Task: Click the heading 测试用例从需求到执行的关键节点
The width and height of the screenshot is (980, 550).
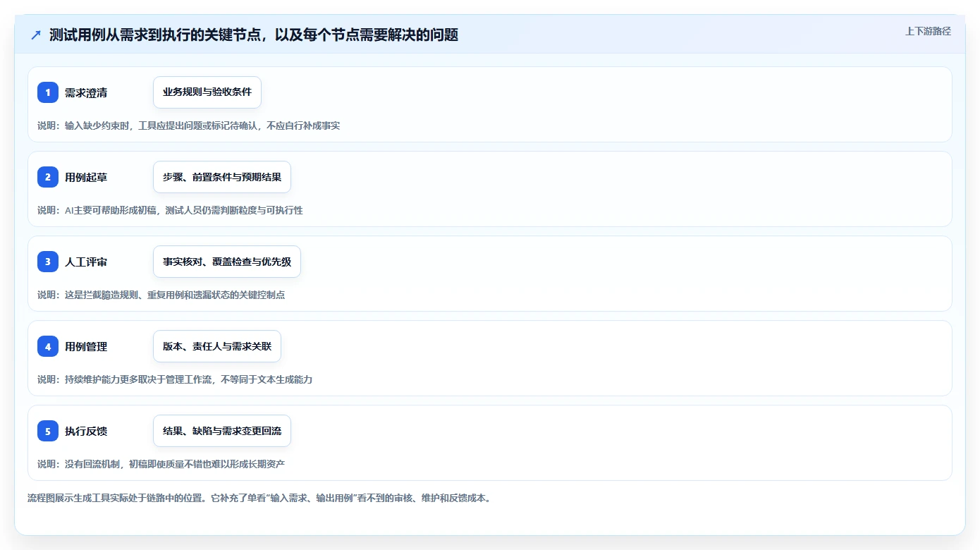Action: [x=254, y=35]
